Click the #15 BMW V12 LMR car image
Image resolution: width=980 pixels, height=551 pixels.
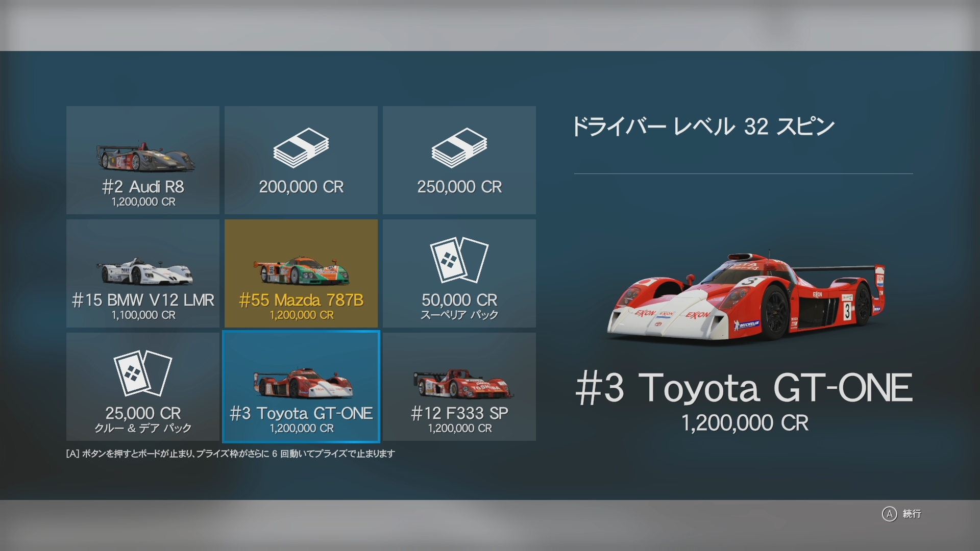tap(145, 271)
